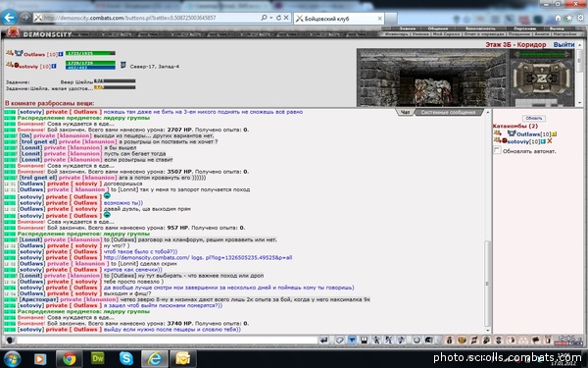Viewport: 588px width, 368px height.
Task: Click the walking figure icon in chat toolbar
Action: coord(376,341)
